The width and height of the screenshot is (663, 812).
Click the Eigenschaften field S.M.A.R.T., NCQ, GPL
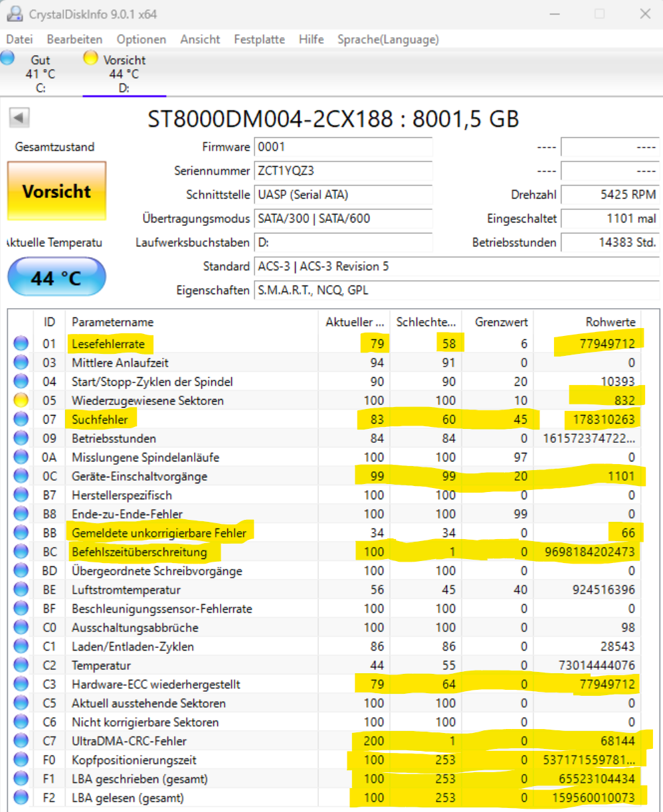[457, 290]
